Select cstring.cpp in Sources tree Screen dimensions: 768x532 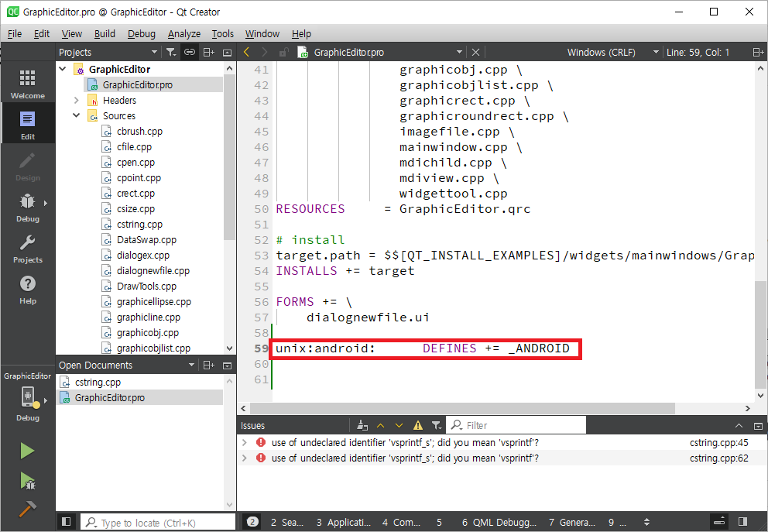(139, 224)
